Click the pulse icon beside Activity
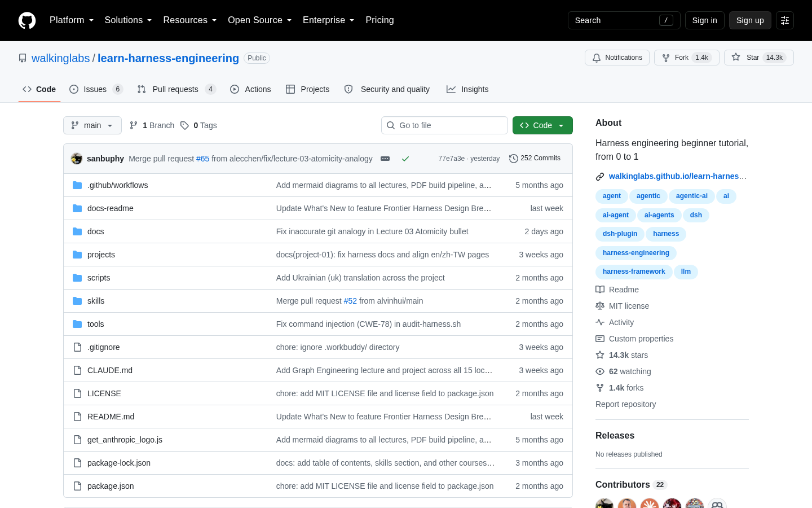Image resolution: width=812 pixels, height=508 pixels. tap(600, 322)
